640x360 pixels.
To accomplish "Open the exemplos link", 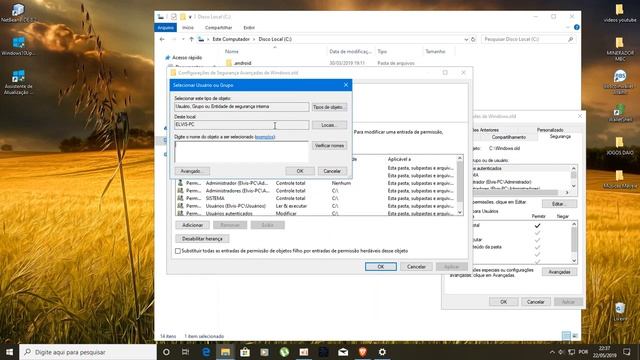I will pos(265,137).
